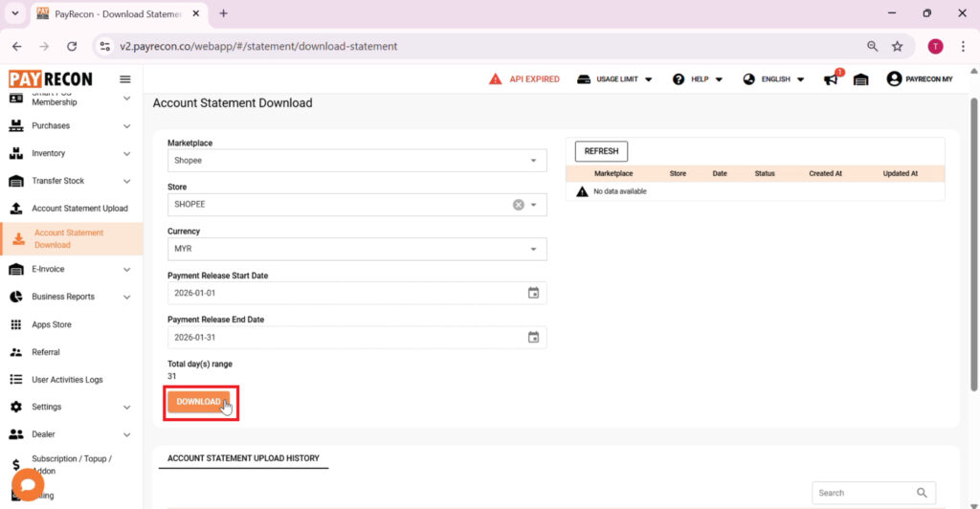Click the store icon in the header
980x509 pixels.
coord(860,79)
